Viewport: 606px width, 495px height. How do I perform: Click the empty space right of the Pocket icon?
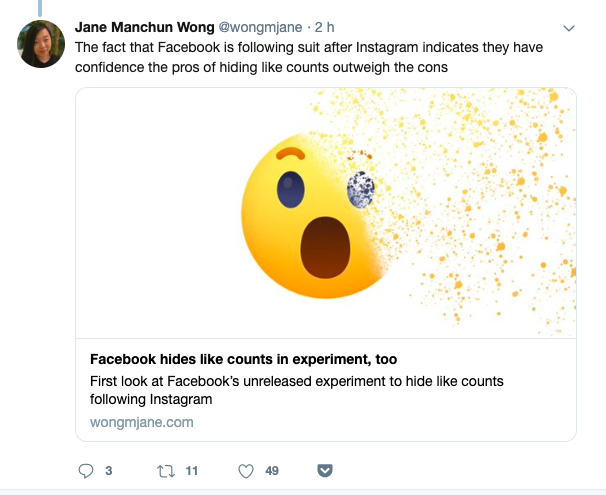click(450, 470)
